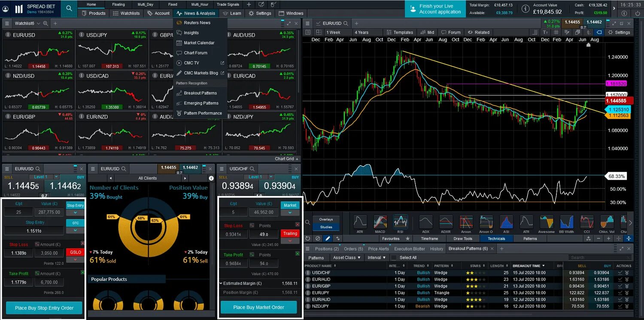
Task: Select the MACD study icon
Action: pos(380,223)
